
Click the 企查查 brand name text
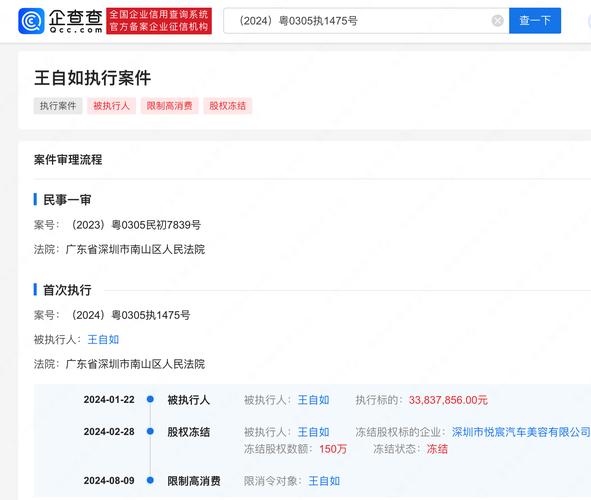click(x=76, y=17)
